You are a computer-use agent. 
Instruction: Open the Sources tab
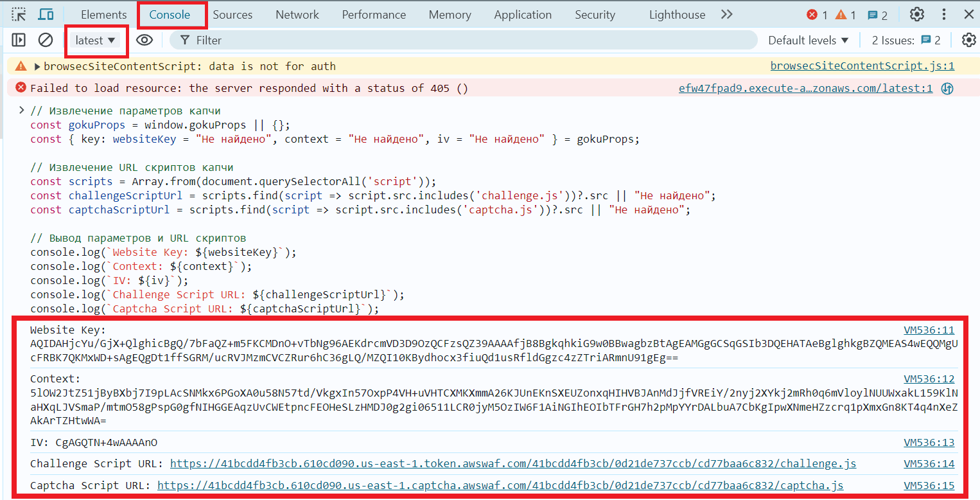click(x=232, y=15)
